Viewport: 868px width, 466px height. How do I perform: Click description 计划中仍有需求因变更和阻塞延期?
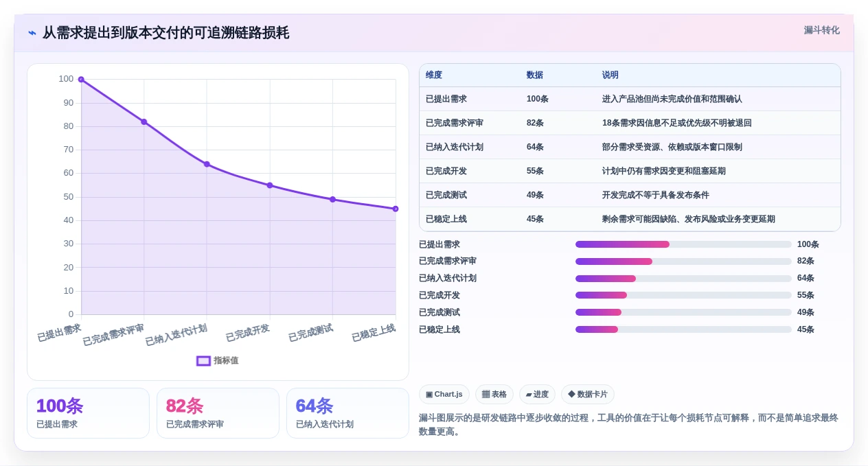tap(664, 171)
